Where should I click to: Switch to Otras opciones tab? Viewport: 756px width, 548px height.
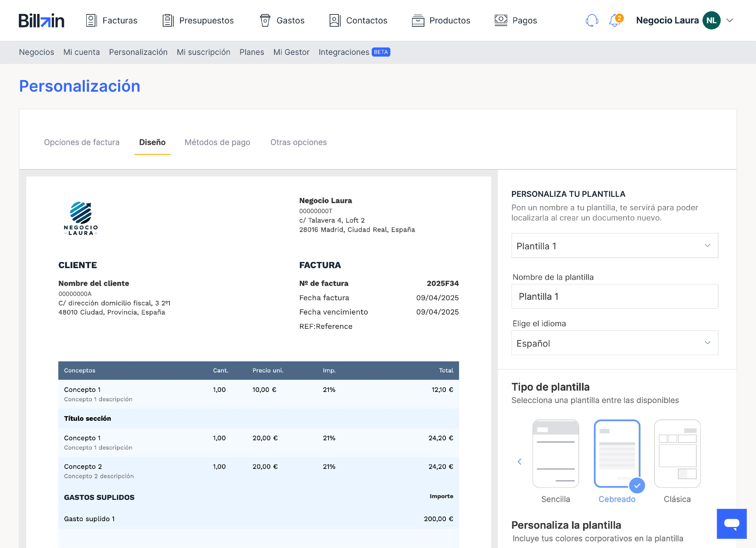pos(298,142)
